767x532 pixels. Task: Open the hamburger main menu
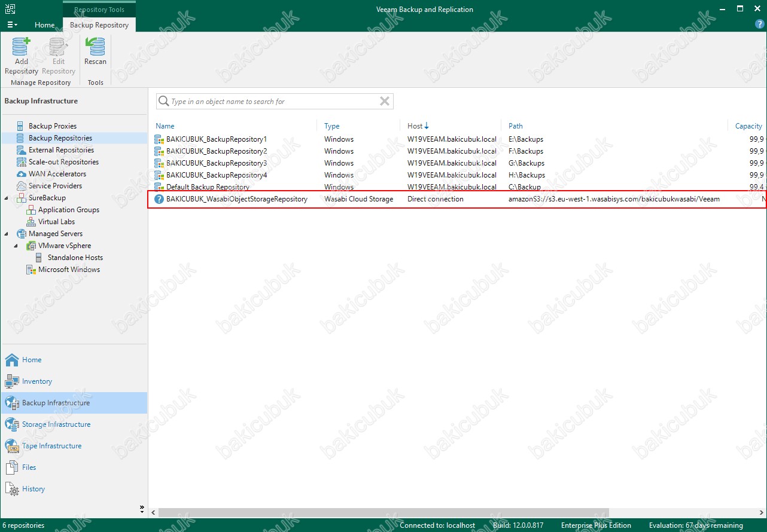tap(12, 25)
